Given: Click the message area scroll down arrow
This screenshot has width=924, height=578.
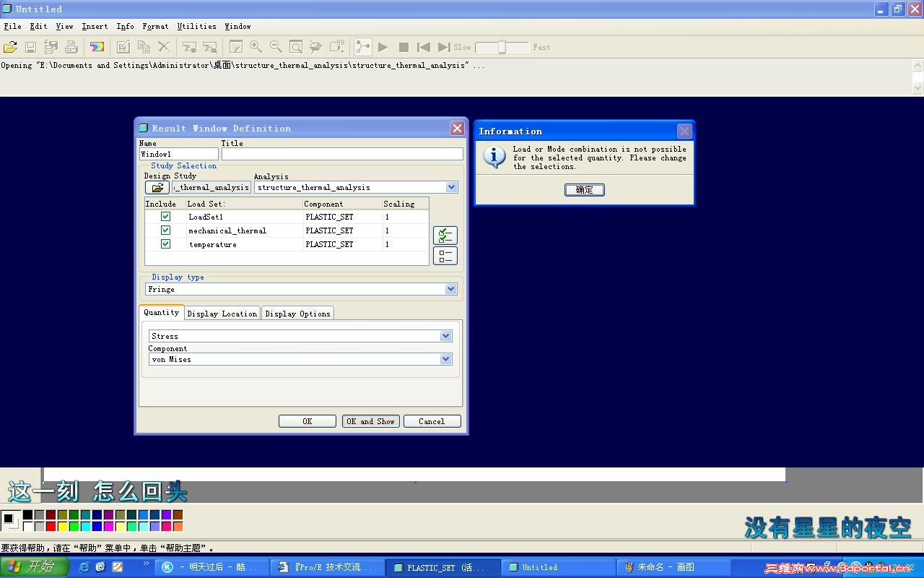Looking at the screenshot, I should click(918, 87).
